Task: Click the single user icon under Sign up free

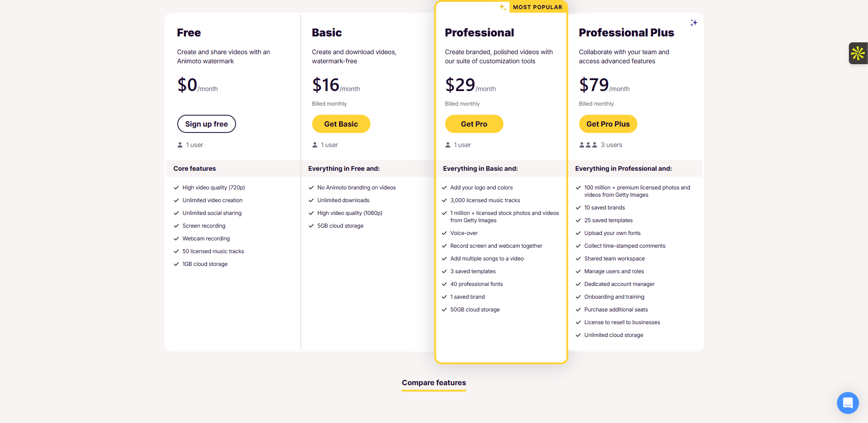Action: (180, 145)
